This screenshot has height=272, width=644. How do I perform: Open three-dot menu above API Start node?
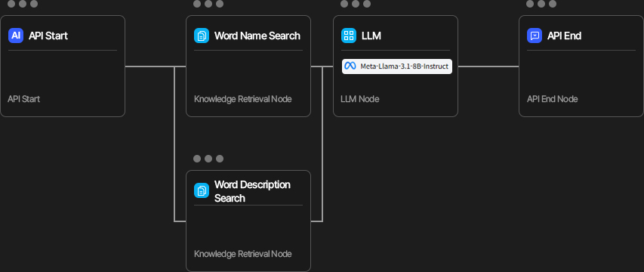click(x=23, y=4)
